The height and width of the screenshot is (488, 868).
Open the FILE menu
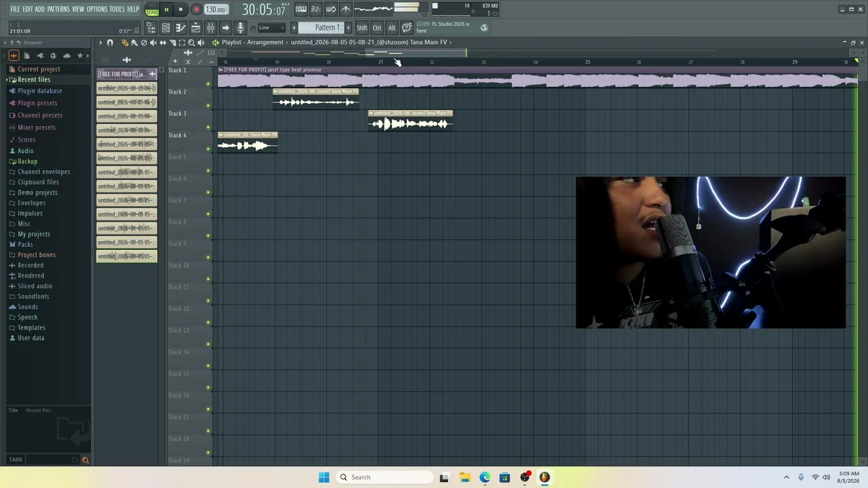15,9
